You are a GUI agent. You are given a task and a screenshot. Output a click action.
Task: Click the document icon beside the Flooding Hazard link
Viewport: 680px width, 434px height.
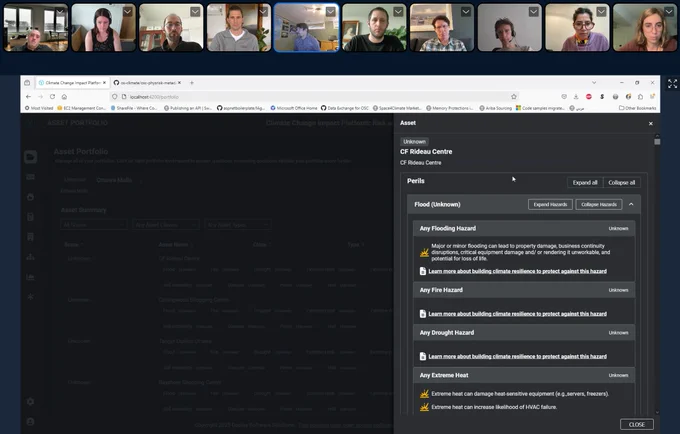(x=422, y=271)
